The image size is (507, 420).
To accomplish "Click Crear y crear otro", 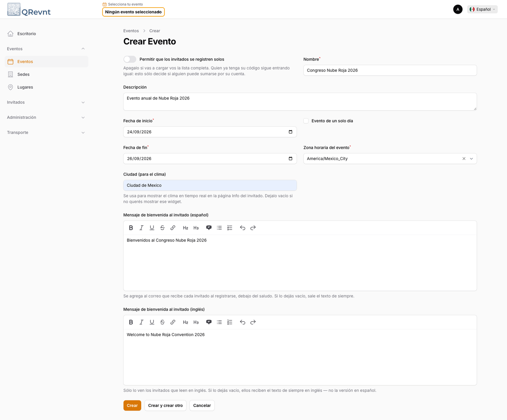I will pyautogui.click(x=165, y=406).
